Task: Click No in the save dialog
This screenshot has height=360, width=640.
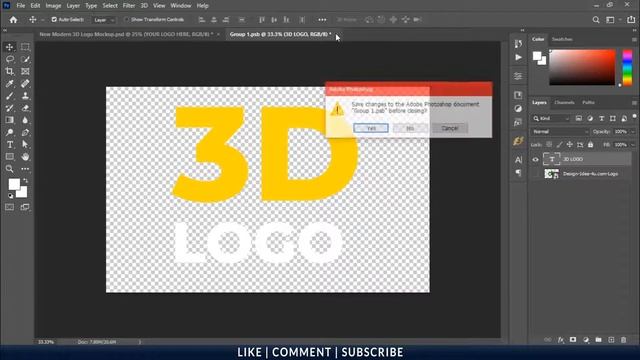Action: click(x=410, y=128)
